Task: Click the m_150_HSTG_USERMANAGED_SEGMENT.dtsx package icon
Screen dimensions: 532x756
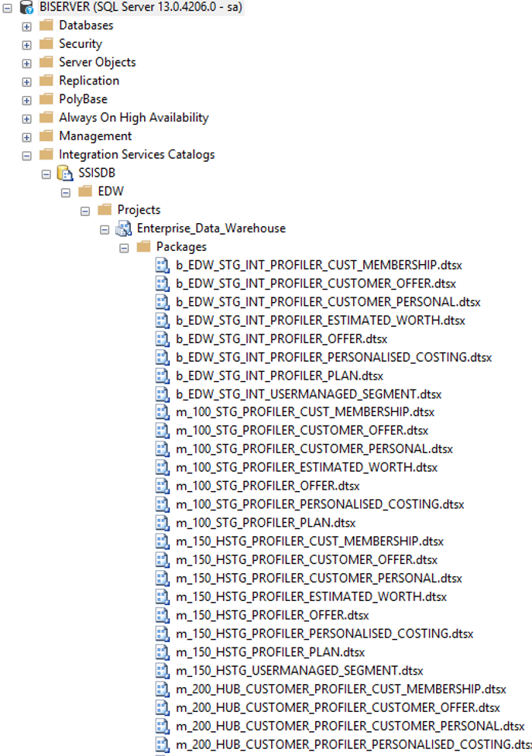Action: pyautogui.click(x=163, y=670)
